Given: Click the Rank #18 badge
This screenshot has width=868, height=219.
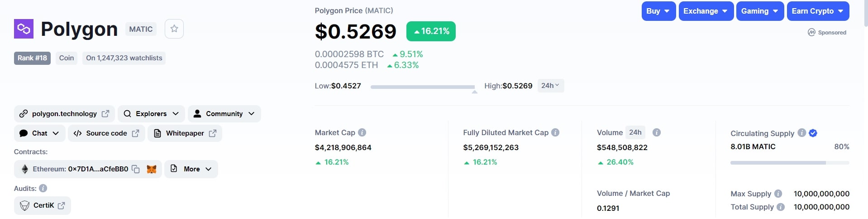Looking at the screenshot, I should pyautogui.click(x=32, y=58).
